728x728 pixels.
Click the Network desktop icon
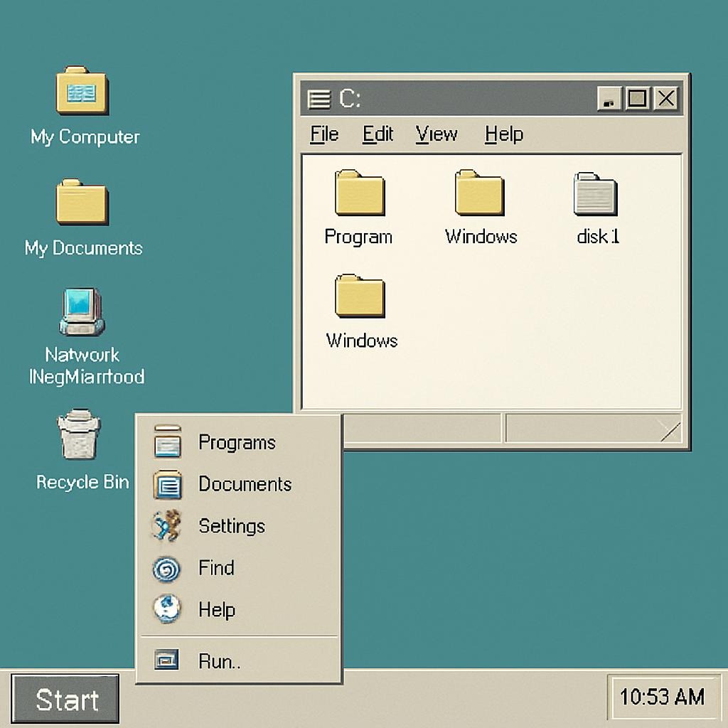(82, 313)
